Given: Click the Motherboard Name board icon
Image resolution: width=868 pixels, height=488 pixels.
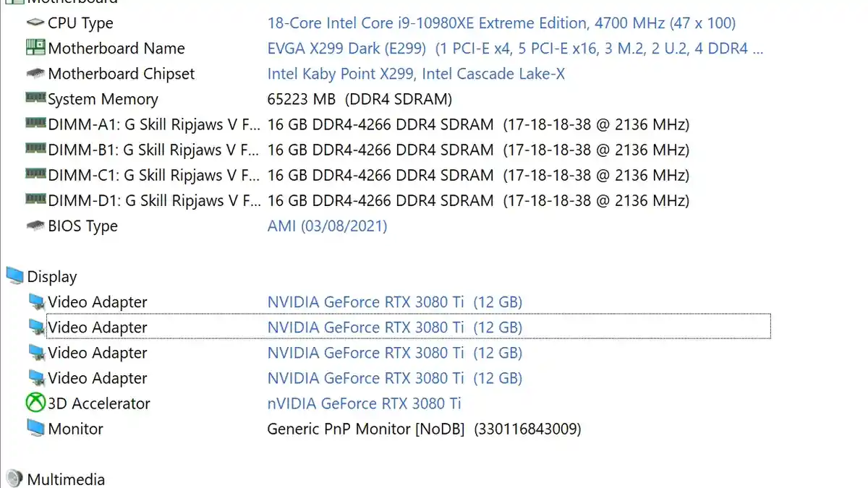Looking at the screenshot, I should [35, 48].
